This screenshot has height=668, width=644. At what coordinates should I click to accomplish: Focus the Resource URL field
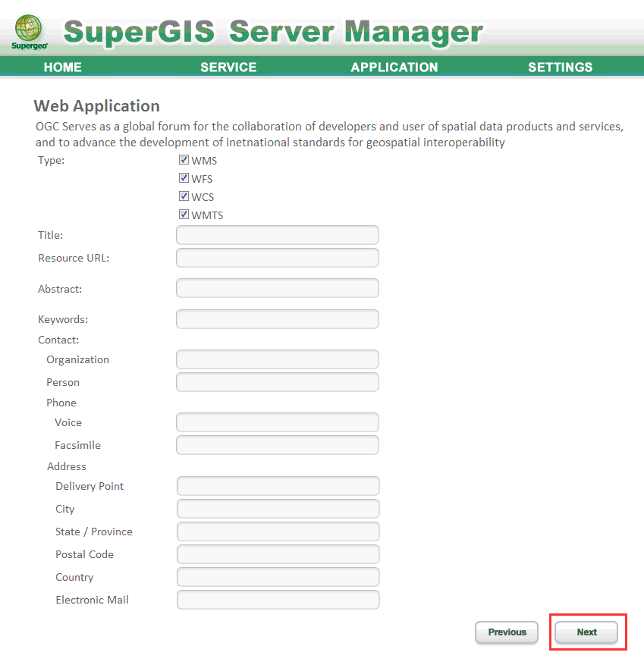tap(278, 258)
